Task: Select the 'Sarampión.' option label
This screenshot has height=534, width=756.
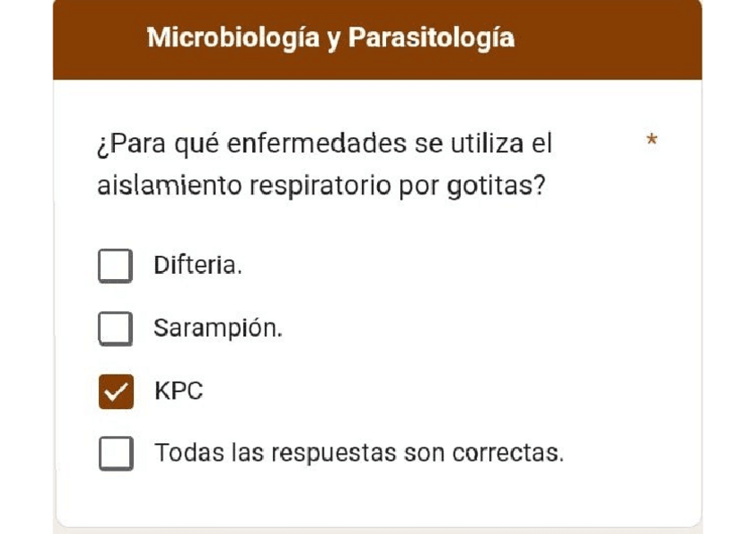Action: (218, 328)
